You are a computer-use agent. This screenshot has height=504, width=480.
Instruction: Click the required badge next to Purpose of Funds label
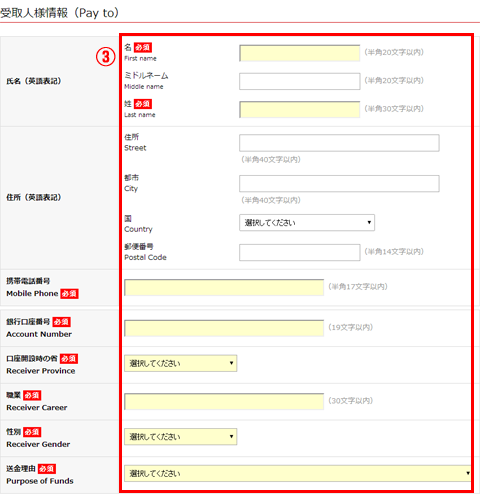tap(47, 469)
